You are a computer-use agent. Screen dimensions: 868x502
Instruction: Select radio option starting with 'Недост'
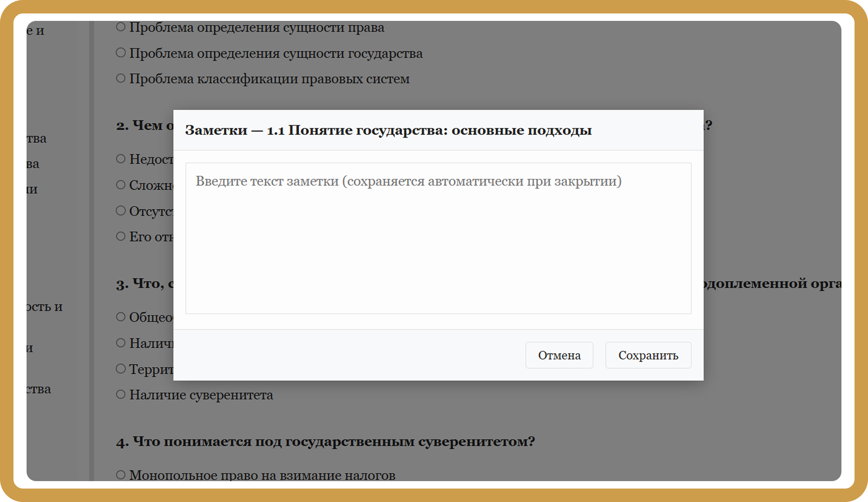tap(121, 159)
